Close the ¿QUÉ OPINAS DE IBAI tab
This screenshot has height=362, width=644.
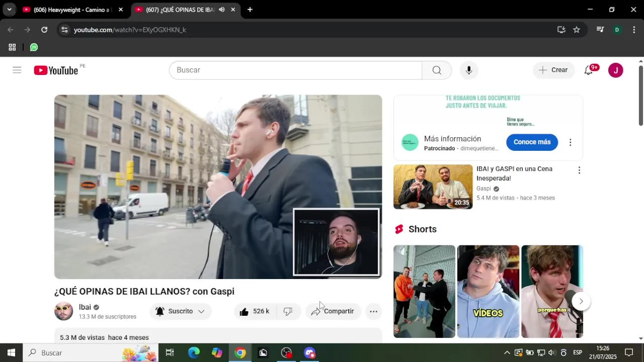pyautogui.click(x=233, y=10)
